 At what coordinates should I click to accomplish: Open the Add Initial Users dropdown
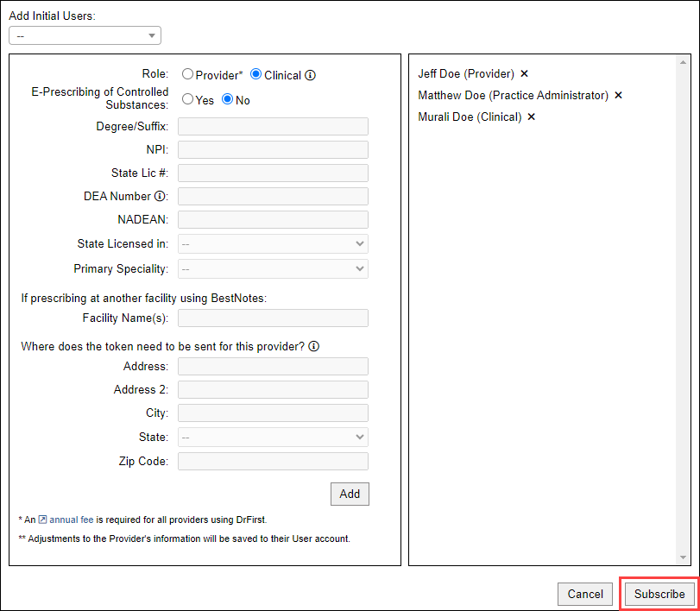click(x=85, y=35)
